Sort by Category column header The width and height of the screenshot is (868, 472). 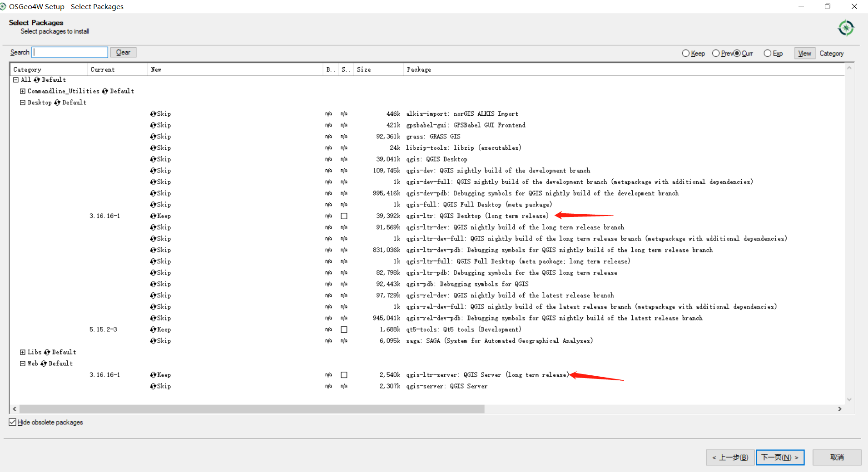pos(49,69)
